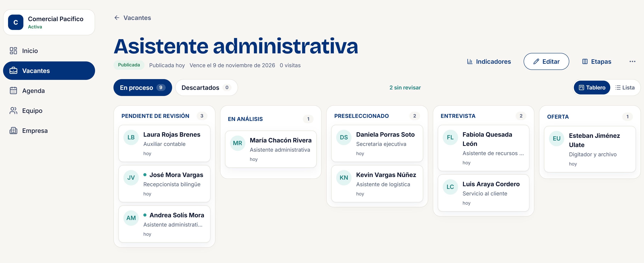Click the 2 sin revisar link
The height and width of the screenshot is (263, 644).
405,87
